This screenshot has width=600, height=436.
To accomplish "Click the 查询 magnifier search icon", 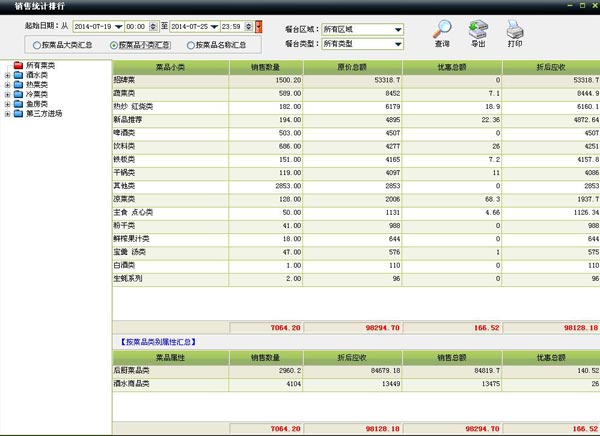I will click(x=442, y=29).
